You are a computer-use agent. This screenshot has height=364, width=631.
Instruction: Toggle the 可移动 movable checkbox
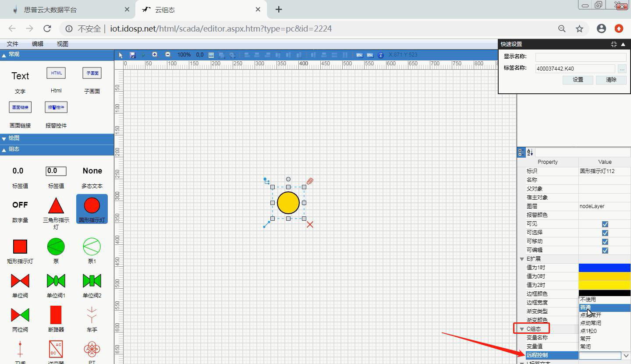[x=605, y=241]
